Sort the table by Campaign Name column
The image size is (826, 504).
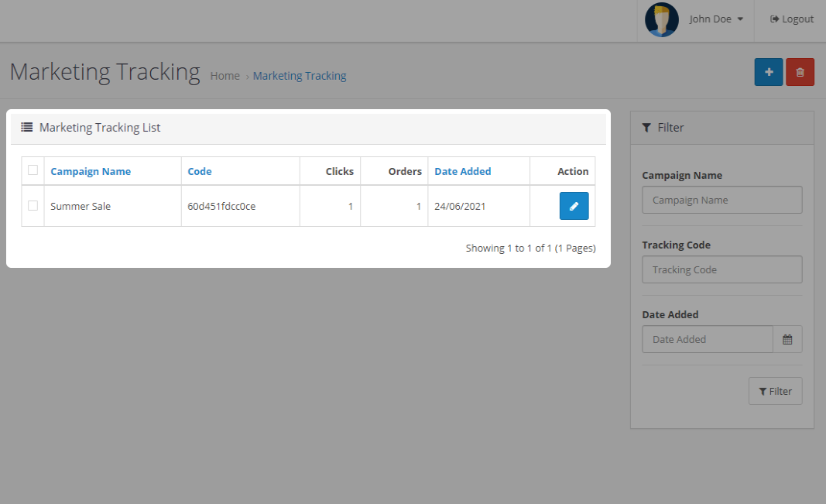point(91,171)
